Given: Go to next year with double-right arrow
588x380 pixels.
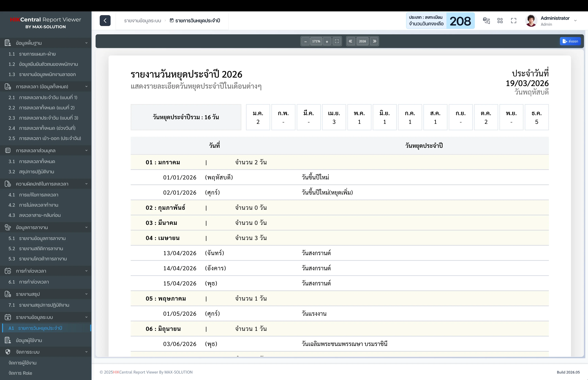Looking at the screenshot, I should pyautogui.click(x=374, y=41).
